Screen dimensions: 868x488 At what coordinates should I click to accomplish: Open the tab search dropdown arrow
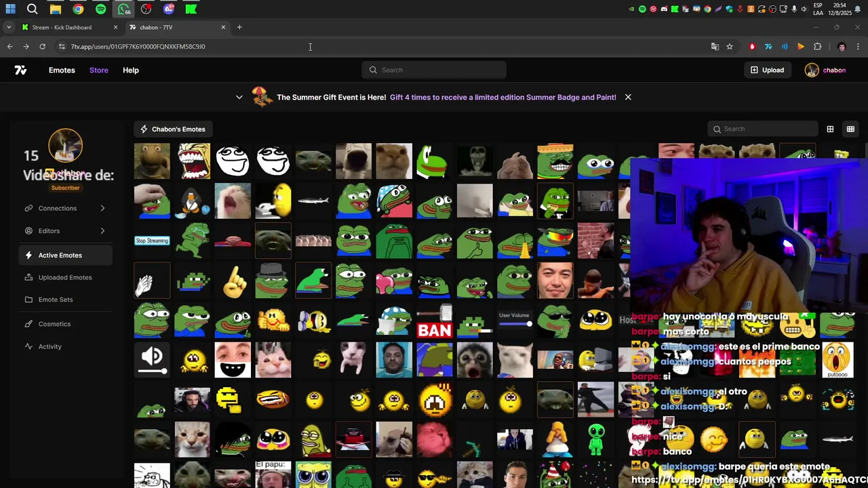click(x=9, y=27)
